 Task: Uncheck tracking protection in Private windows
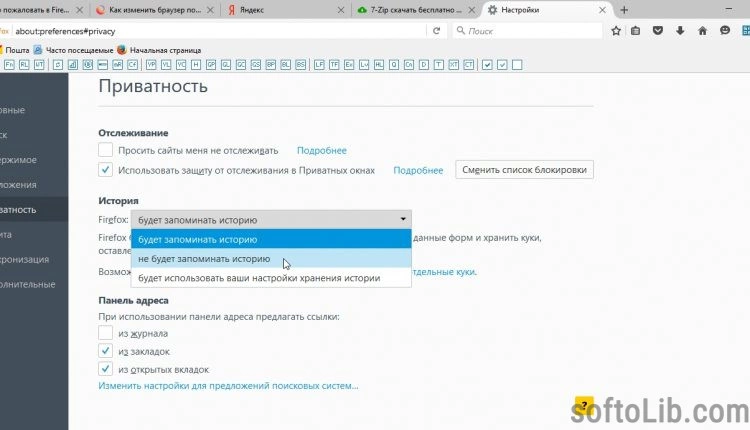(106, 170)
